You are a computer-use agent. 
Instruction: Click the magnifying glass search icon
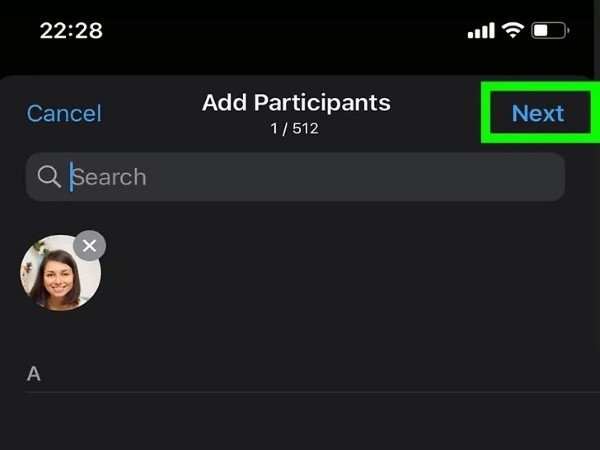tap(49, 177)
